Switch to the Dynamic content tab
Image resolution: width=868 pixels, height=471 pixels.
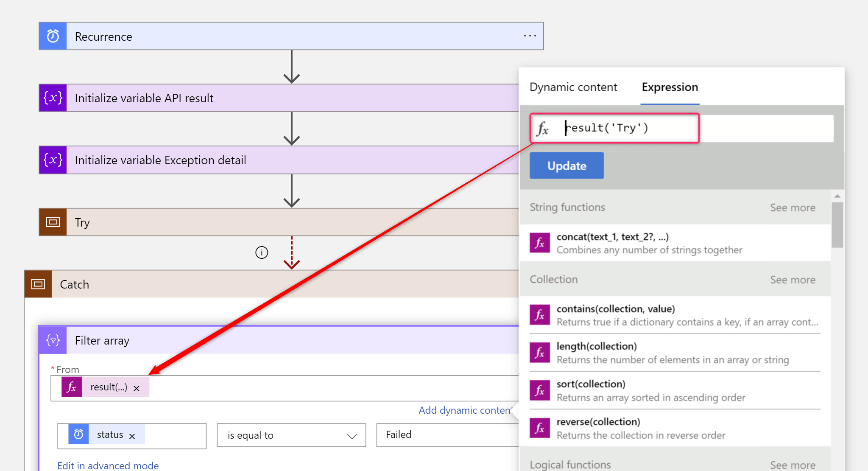(x=573, y=87)
